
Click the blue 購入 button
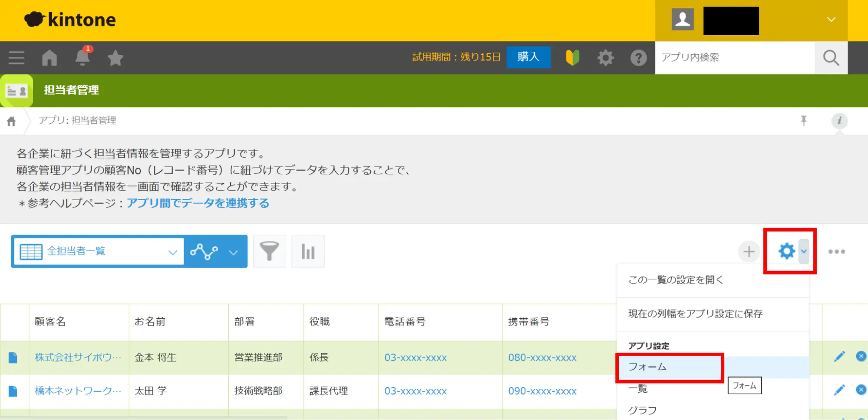point(528,57)
